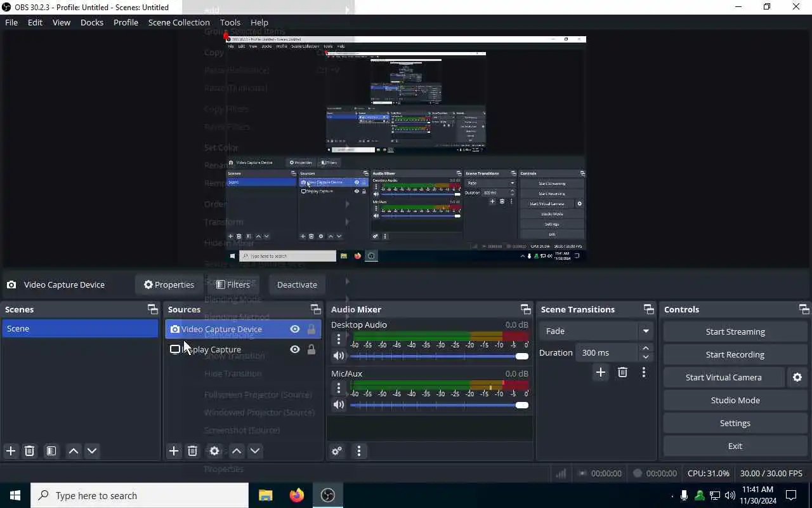This screenshot has height=508, width=812.
Task: Open Settings from Controls panel
Action: 735,423
